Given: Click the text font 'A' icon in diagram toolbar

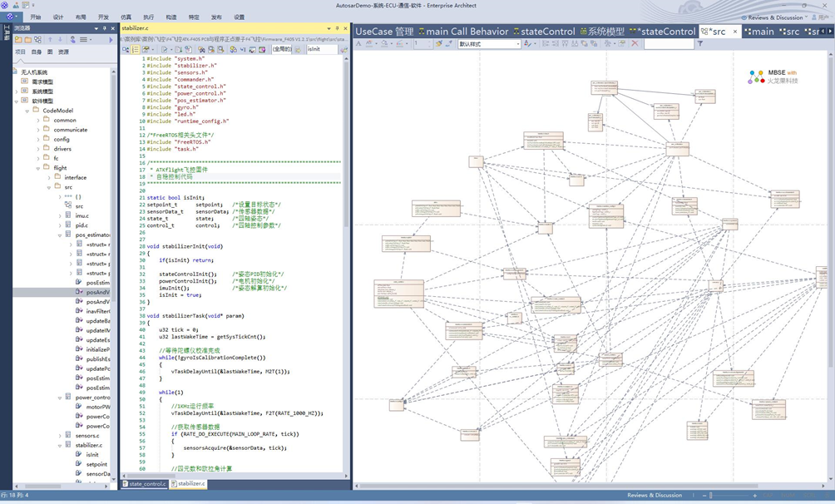Looking at the screenshot, I should 359,43.
